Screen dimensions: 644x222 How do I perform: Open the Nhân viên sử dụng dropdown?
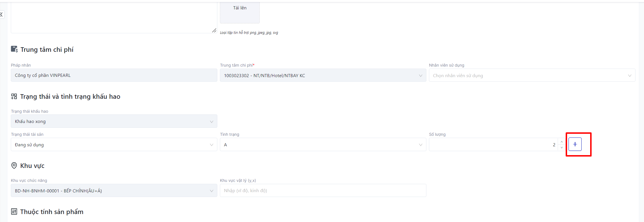(532, 75)
